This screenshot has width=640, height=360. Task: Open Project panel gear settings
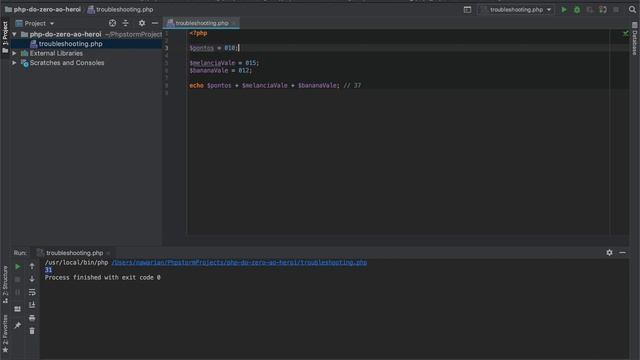pyautogui.click(x=142, y=23)
